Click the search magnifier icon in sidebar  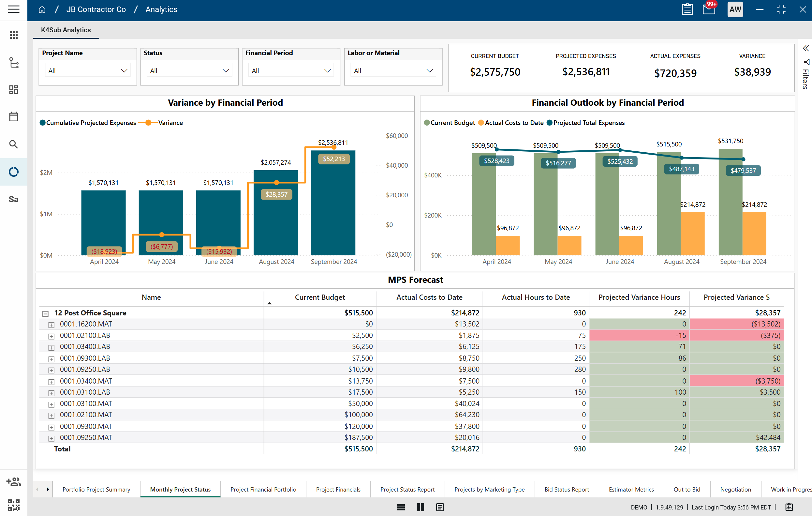coord(13,144)
